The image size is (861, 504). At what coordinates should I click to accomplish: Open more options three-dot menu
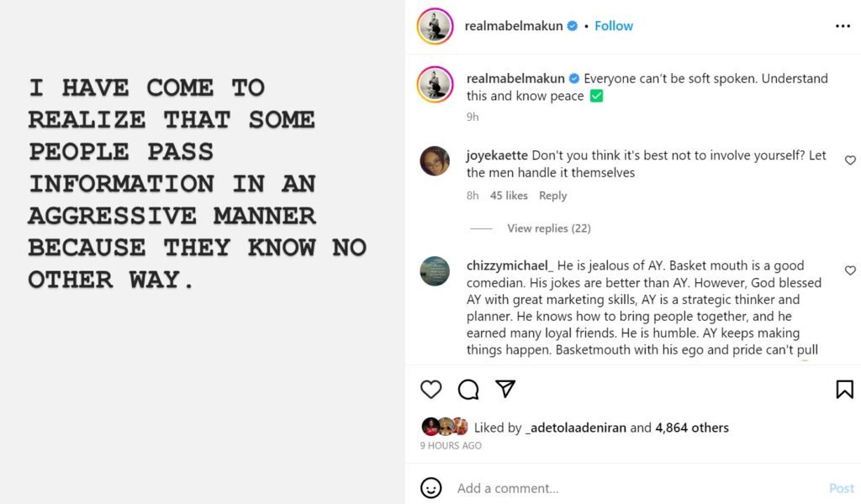843,26
